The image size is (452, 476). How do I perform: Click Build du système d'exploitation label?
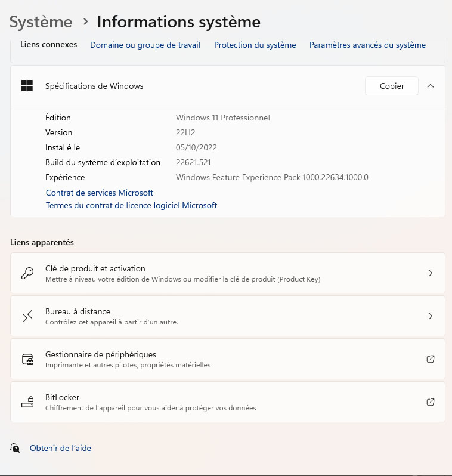pyautogui.click(x=103, y=162)
